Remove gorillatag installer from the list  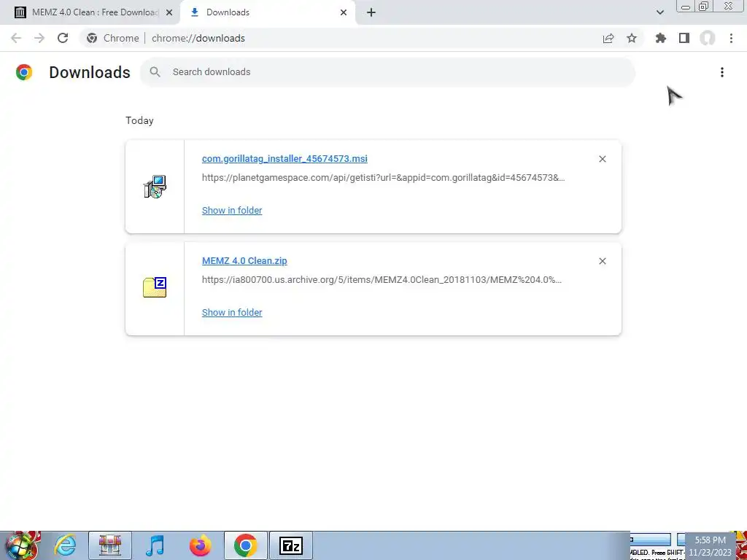pos(602,159)
